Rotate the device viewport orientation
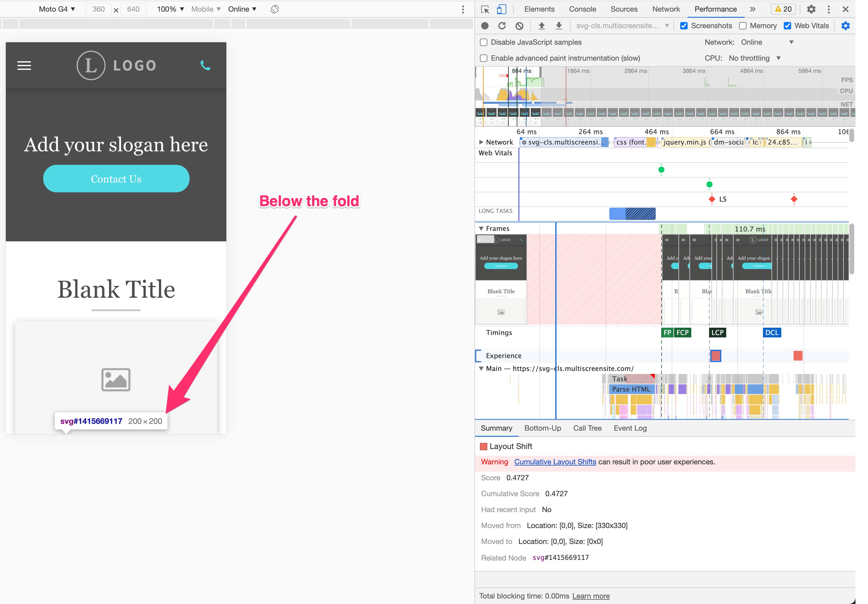Image resolution: width=868 pixels, height=604 pixels. pos(274,9)
